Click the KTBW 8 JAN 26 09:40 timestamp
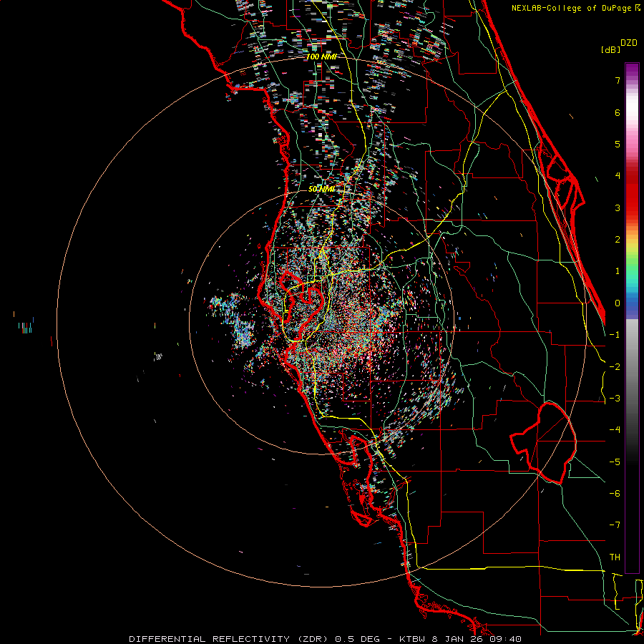The image size is (644, 644). pyautogui.click(x=459, y=639)
